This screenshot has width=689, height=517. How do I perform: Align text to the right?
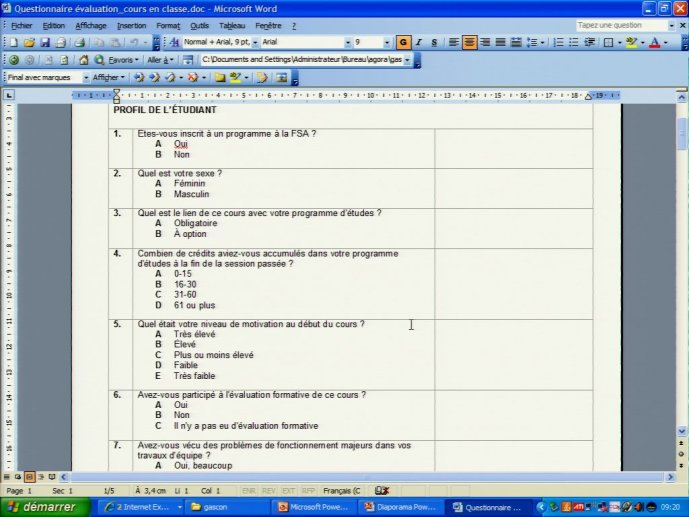click(x=485, y=43)
